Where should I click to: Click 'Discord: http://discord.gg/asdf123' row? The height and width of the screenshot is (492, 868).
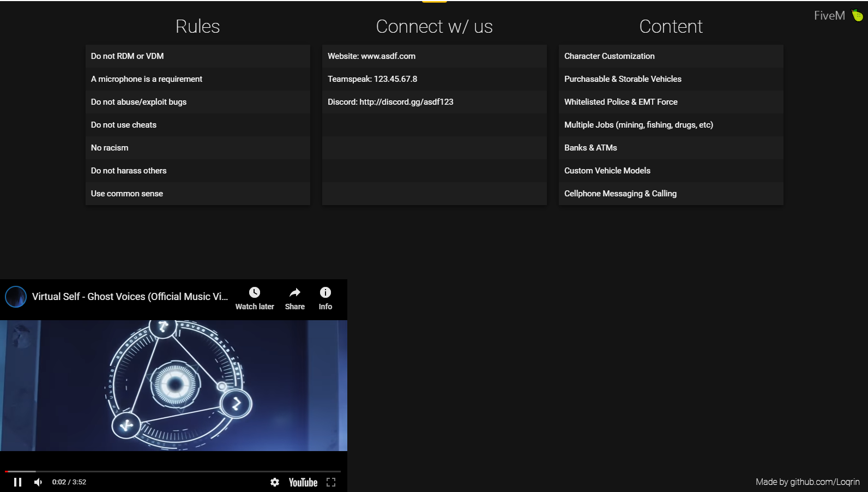pos(435,102)
